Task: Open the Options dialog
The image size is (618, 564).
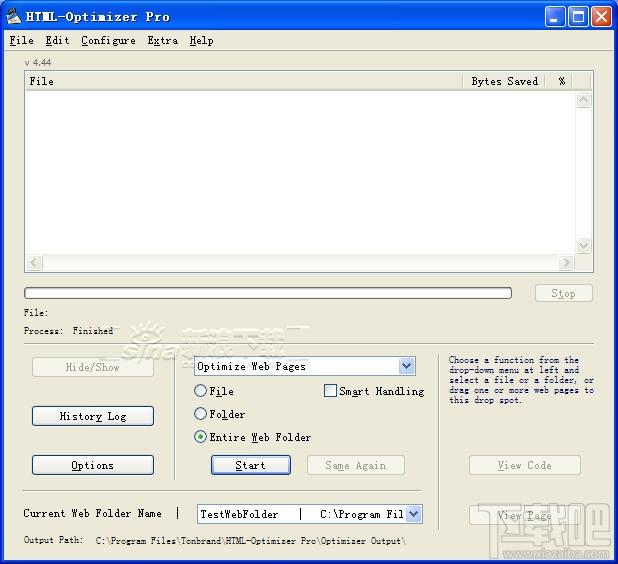Action: coord(93,465)
